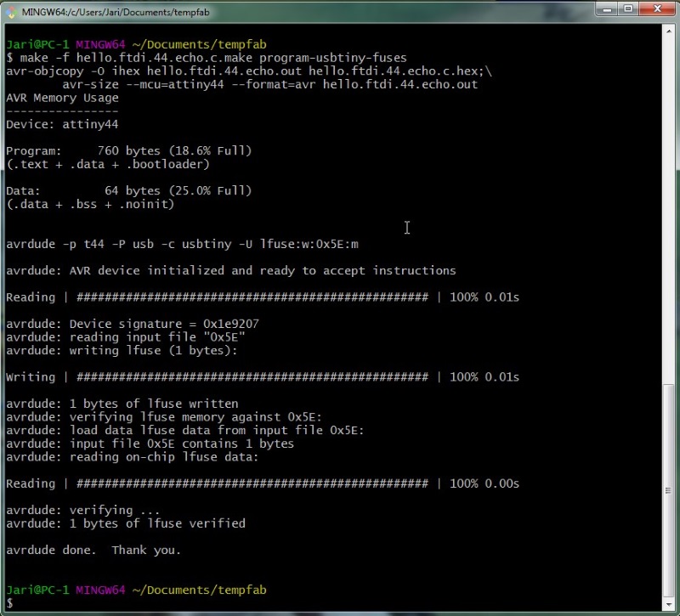Click the scrollbar up arrow
Screen dimensions: 680x616
(x=668, y=31)
